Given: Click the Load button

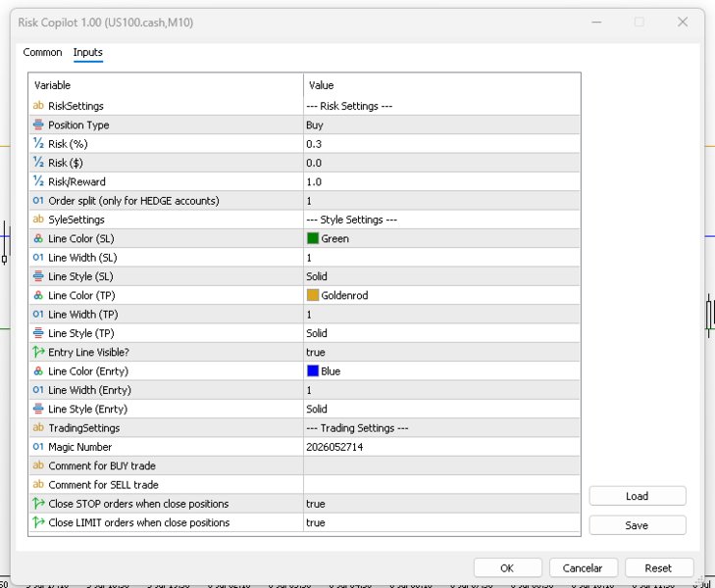Looking at the screenshot, I should pos(637,496).
